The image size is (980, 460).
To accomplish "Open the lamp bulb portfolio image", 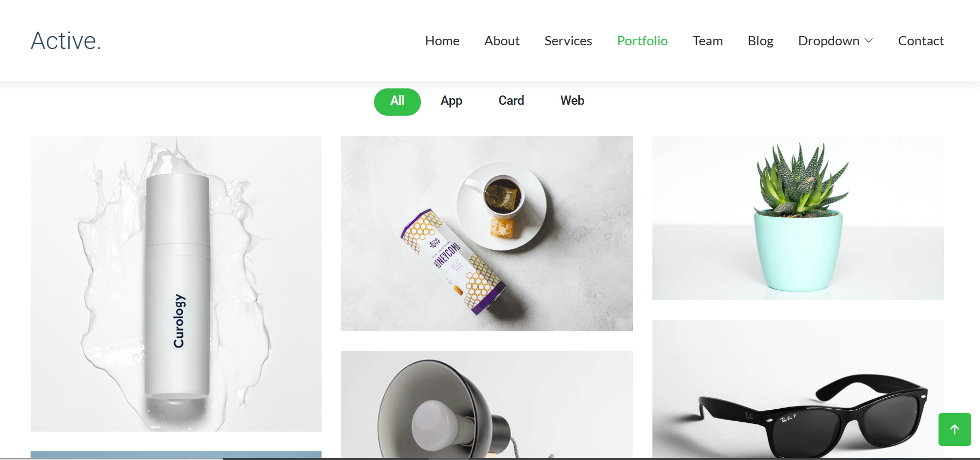I will (x=487, y=404).
